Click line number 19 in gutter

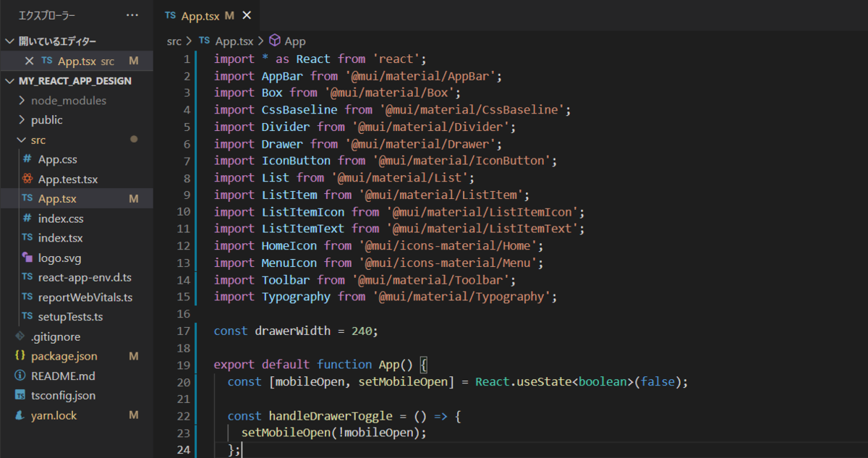pyautogui.click(x=183, y=365)
